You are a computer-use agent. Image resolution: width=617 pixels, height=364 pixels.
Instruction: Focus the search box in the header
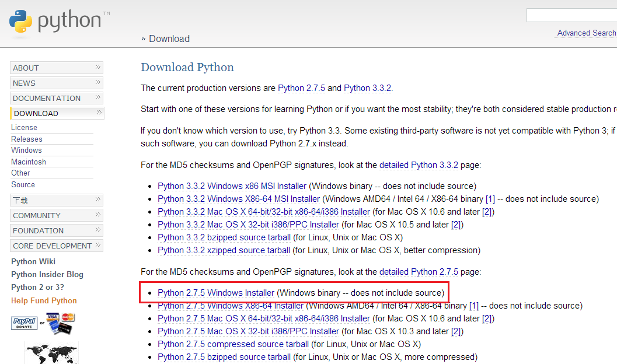[571, 15]
